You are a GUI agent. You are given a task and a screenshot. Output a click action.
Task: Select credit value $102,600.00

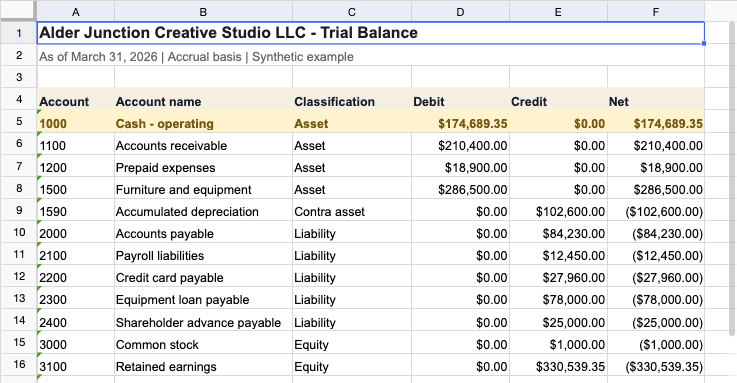[558, 210]
